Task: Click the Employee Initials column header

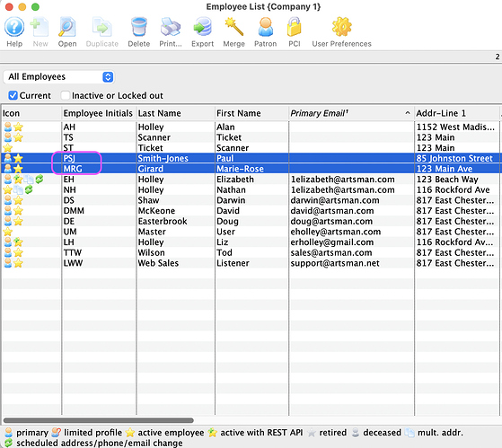Action: coord(99,113)
